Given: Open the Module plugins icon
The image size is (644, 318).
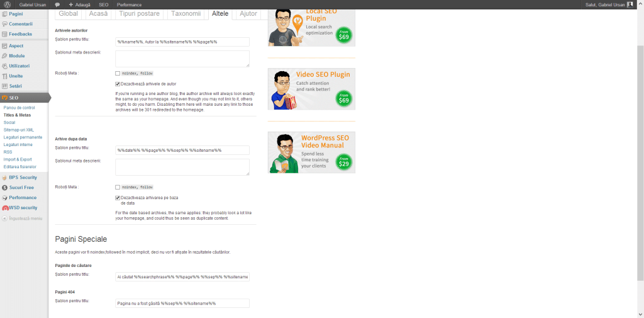Looking at the screenshot, I should pyautogui.click(x=4, y=56).
